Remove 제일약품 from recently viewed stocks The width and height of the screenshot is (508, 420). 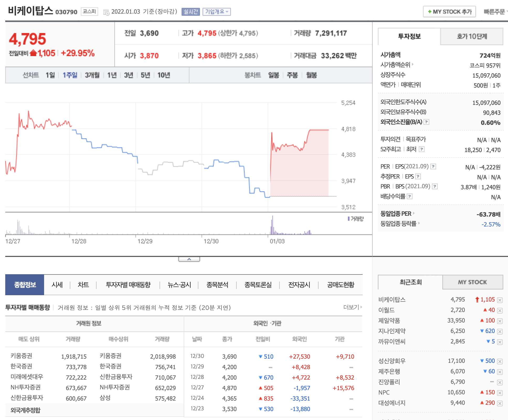click(x=500, y=321)
